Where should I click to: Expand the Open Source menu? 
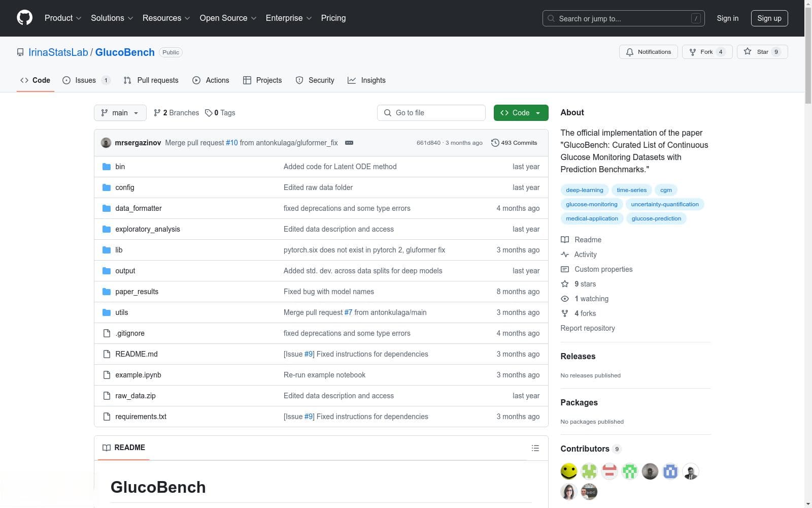point(228,18)
